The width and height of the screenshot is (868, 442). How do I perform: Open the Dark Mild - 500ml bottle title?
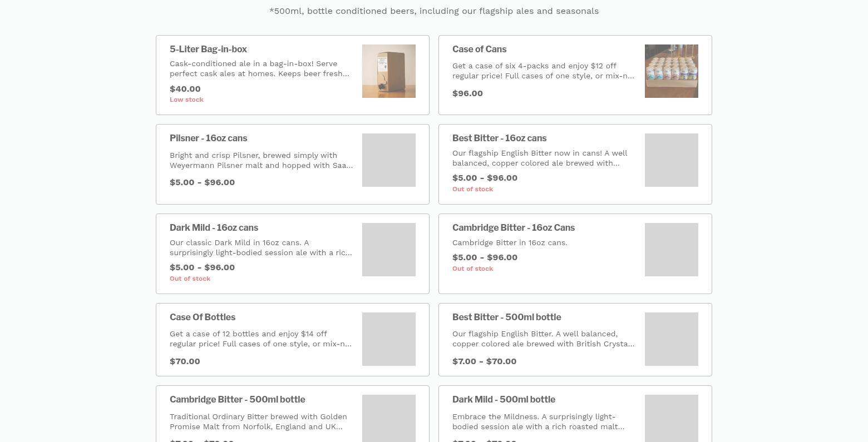pyautogui.click(x=504, y=400)
